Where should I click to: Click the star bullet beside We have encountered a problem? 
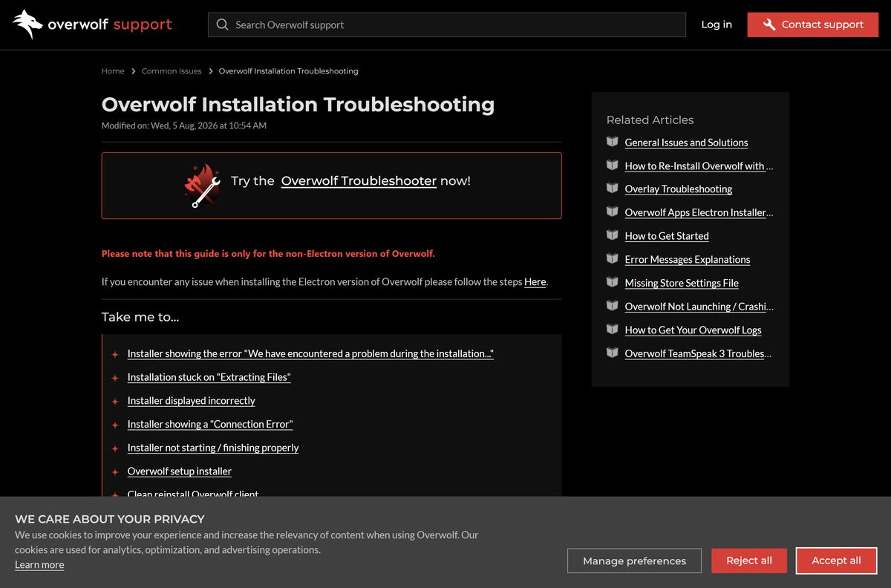click(115, 355)
